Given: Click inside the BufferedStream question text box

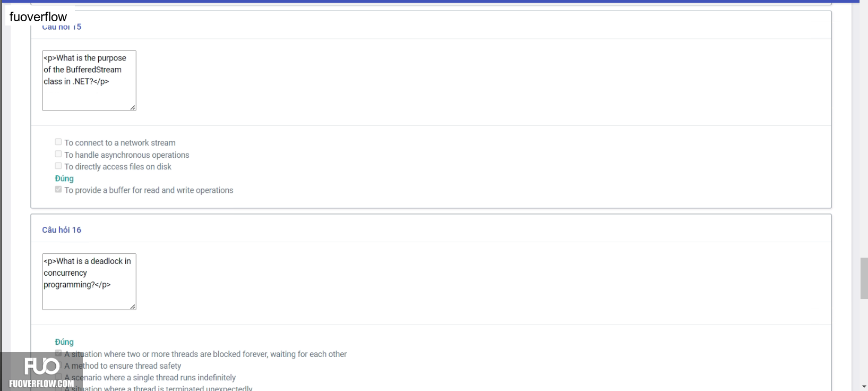Looking at the screenshot, I should tap(89, 81).
